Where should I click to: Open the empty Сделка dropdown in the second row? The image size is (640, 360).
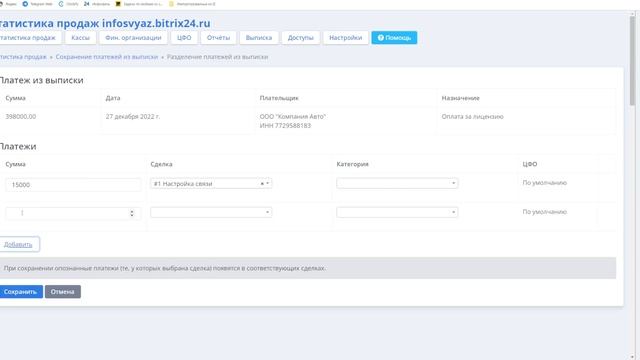[x=211, y=212]
